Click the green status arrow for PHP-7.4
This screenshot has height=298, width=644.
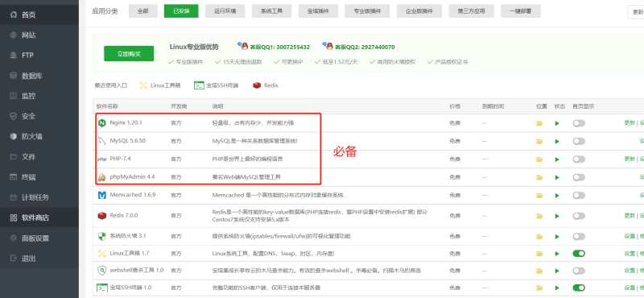(557, 159)
